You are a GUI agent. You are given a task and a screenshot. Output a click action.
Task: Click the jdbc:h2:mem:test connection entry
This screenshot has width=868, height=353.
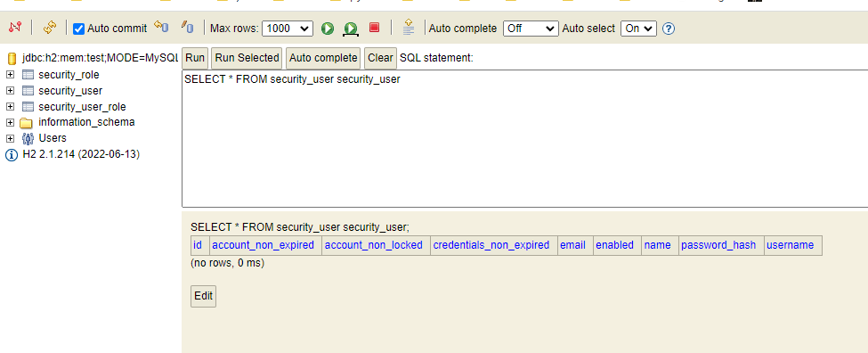[101, 58]
